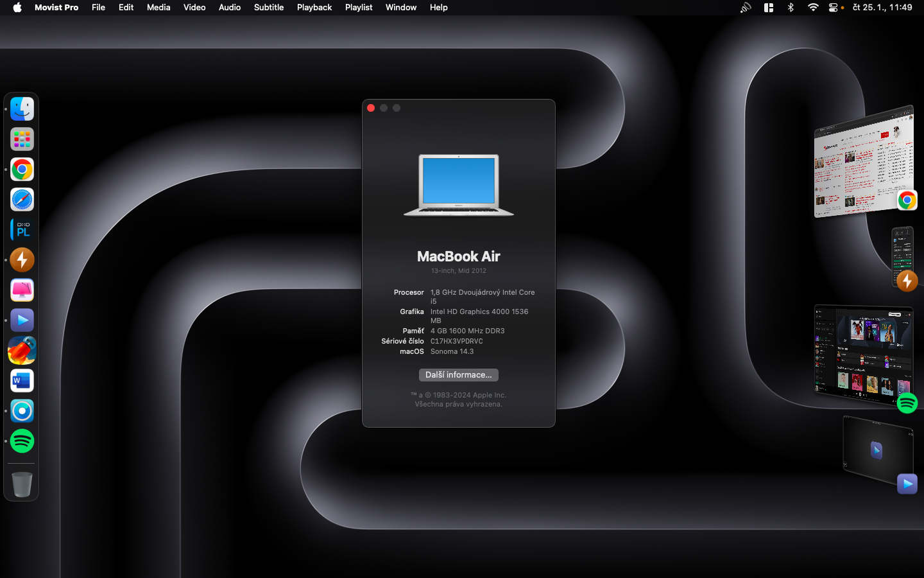Switch to the Chrome window in Stage Manager

(864, 162)
